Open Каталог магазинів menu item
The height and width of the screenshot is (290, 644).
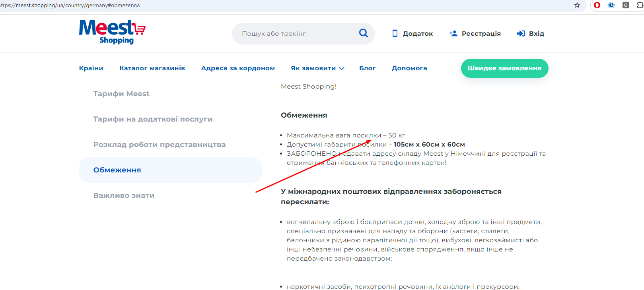click(x=152, y=68)
